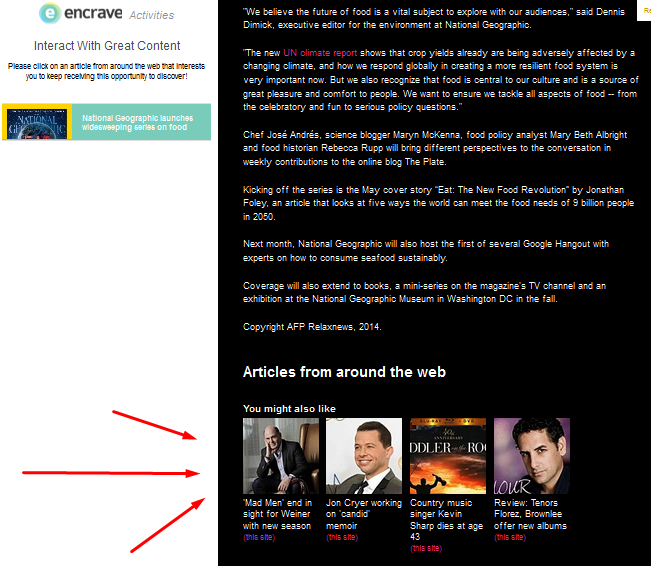Click '(this site)' under the Mad Men article

pos(259,537)
